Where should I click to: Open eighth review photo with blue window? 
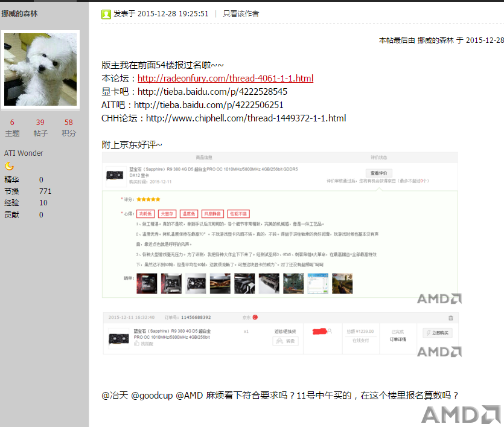(318, 283)
